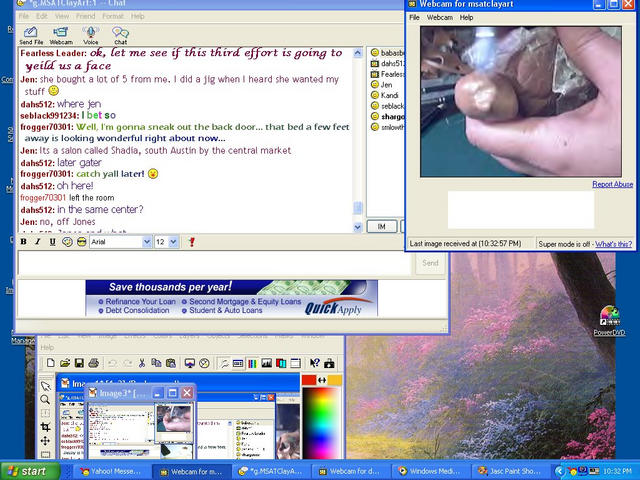This screenshot has width=640, height=480.
Task: Click the Cut scissors icon in Paint Shop
Action: coord(142,363)
